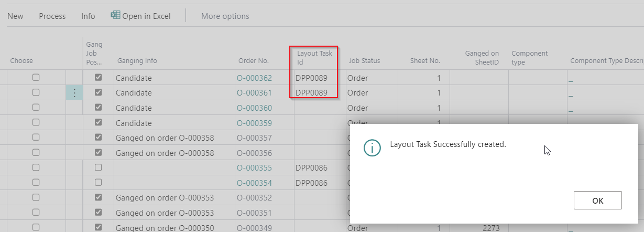Tick the Choose checkbox for order O-000362

(x=36, y=78)
